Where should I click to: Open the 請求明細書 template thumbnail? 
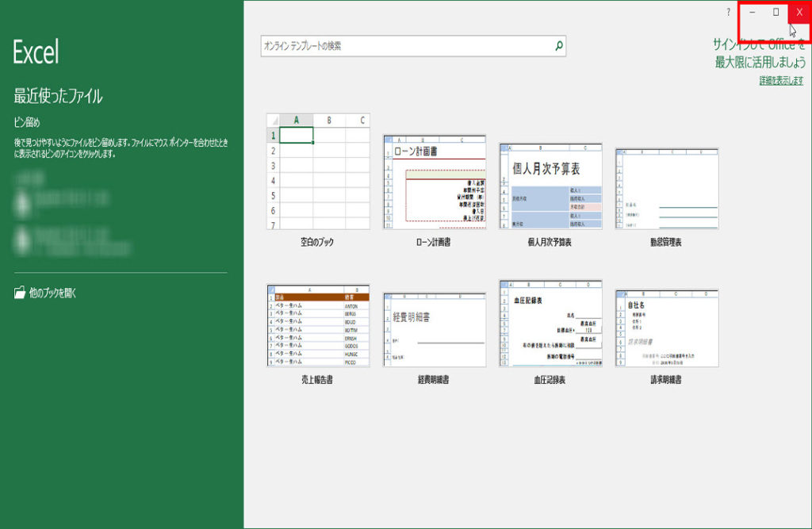point(666,328)
